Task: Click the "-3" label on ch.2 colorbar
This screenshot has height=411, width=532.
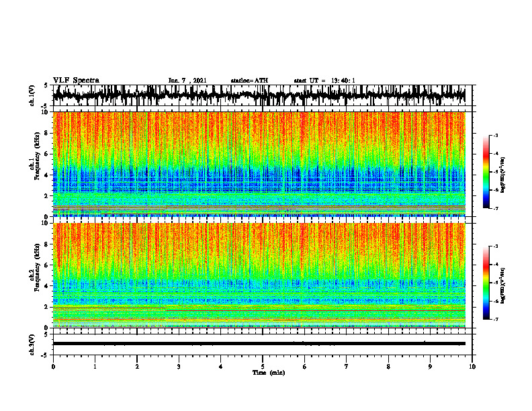Action: click(496, 246)
